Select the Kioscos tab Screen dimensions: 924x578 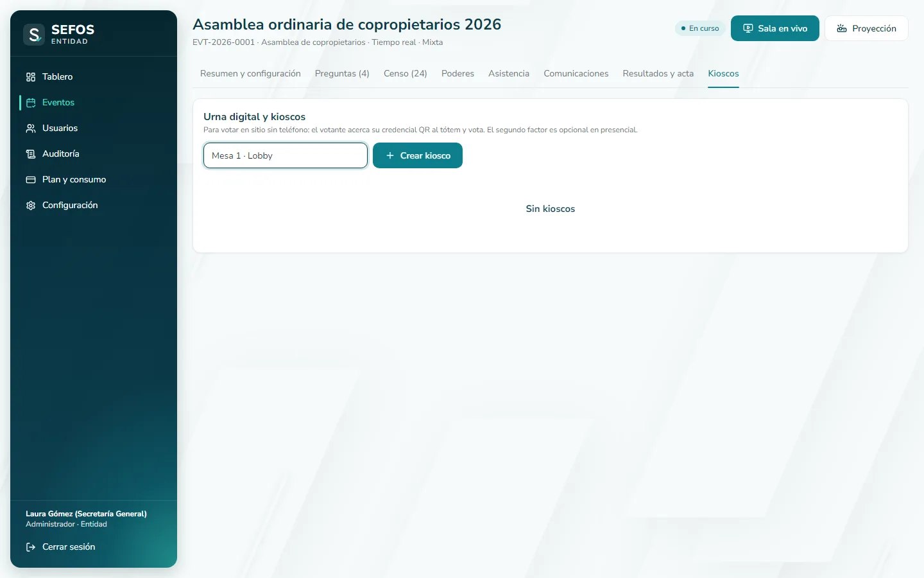click(x=723, y=74)
